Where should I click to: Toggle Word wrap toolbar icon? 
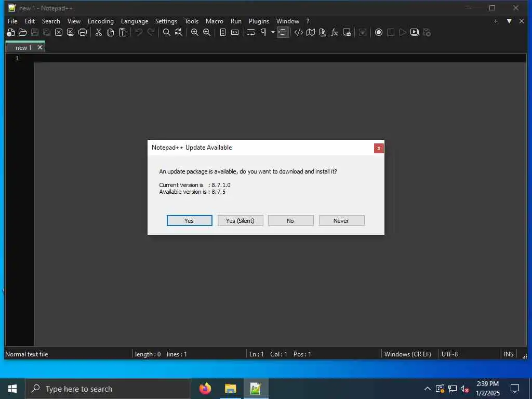251,33
